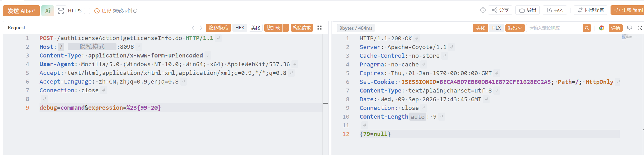The height and width of the screenshot is (155, 644).
Task: Click the 导出 export button
Action: tap(528, 10)
